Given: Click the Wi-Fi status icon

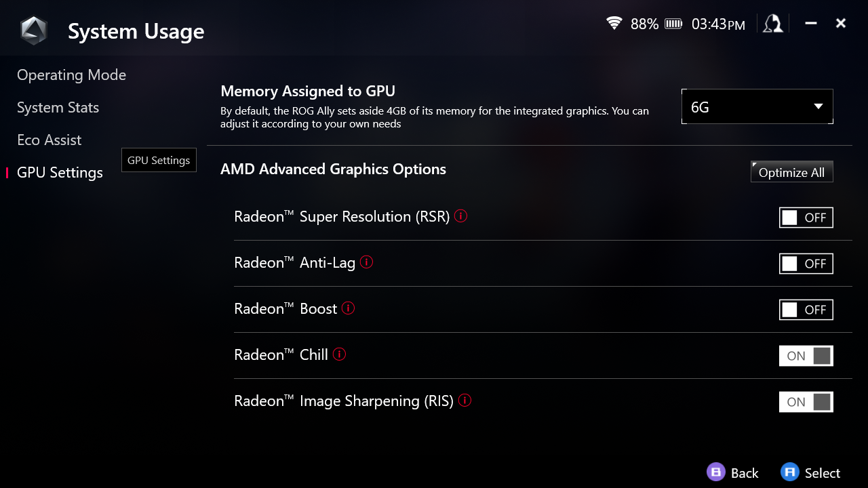Looking at the screenshot, I should point(614,24).
